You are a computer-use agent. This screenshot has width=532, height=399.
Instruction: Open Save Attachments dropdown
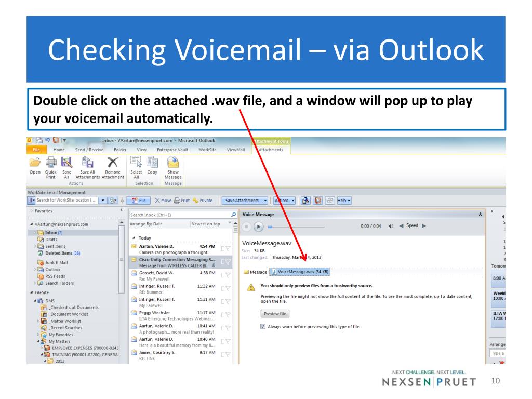pyautogui.click(x=265, y=201)
